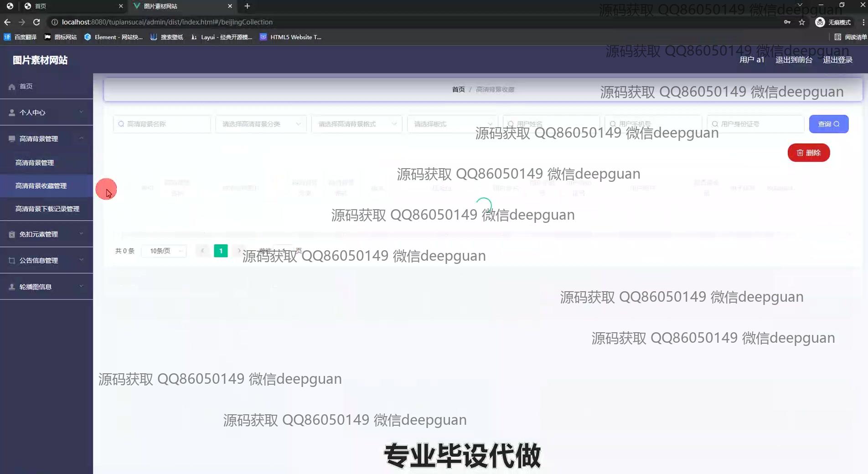Screen dimensions: 868x474
Task: Click the red 删除 delete button
Action: pos(809,153)
